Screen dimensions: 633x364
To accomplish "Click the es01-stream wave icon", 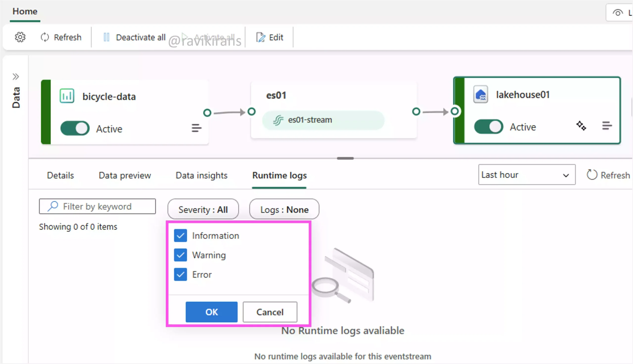I will tap(278, 120).
